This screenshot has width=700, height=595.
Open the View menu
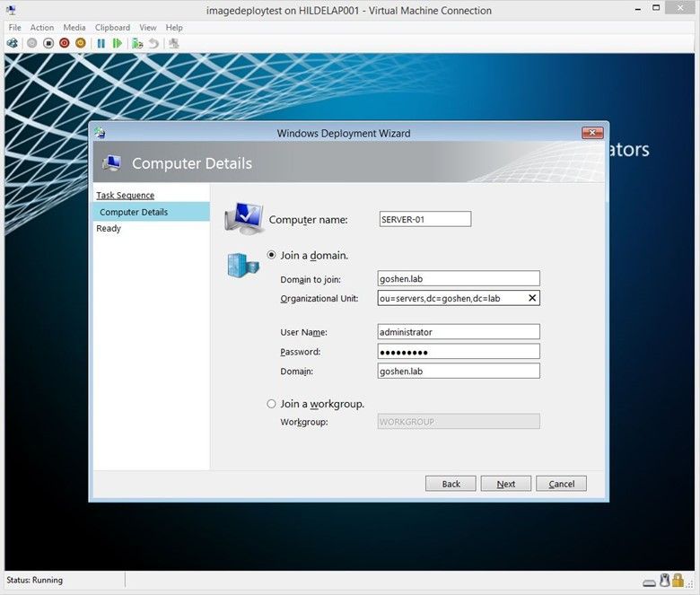click(x=148, y=27)
